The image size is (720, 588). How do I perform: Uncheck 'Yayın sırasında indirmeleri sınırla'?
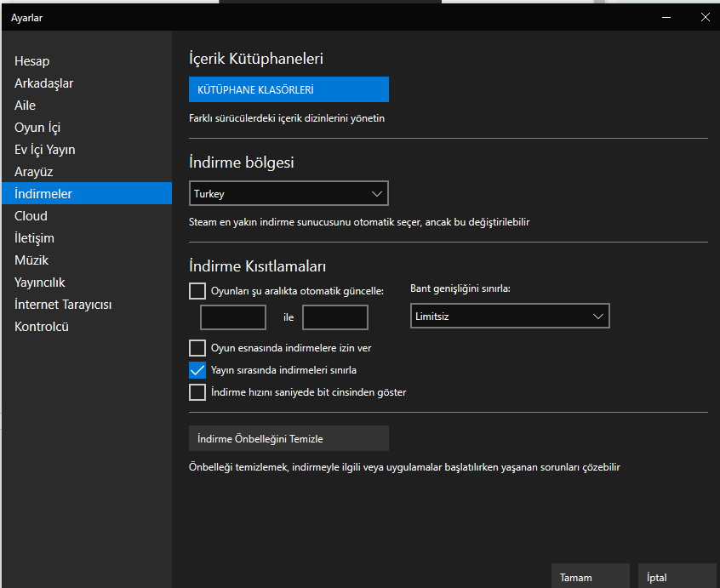coord(197,370)
